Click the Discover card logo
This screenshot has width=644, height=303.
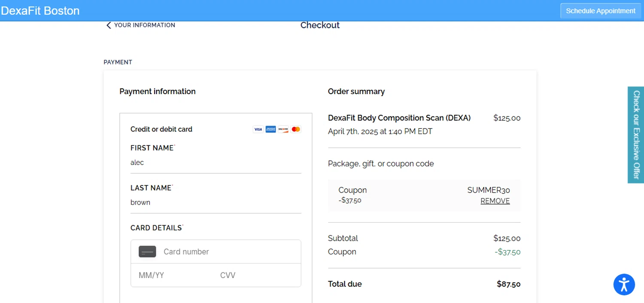283,129
